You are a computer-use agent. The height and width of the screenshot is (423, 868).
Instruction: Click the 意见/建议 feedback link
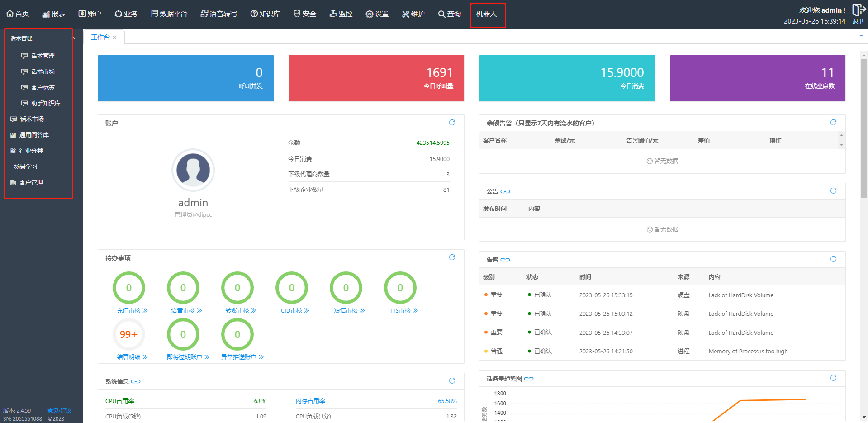[59, 411]
